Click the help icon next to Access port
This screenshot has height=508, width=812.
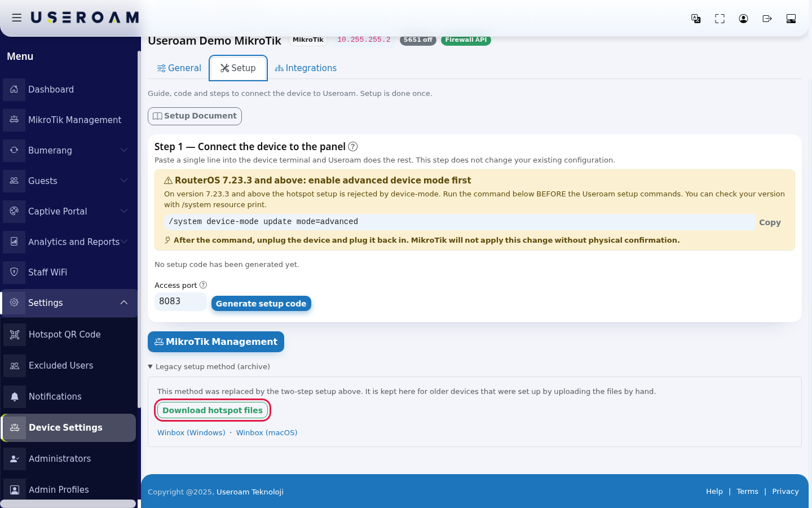pos(203,285)
